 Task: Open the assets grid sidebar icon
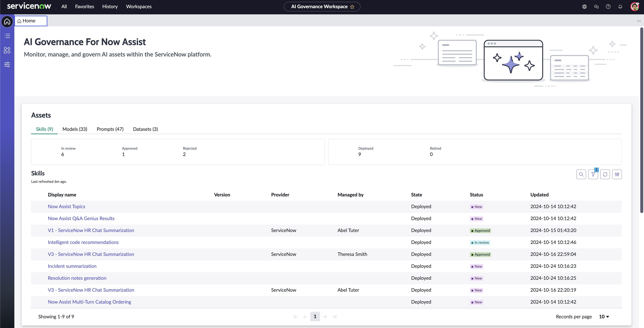(x=7, y=50)
